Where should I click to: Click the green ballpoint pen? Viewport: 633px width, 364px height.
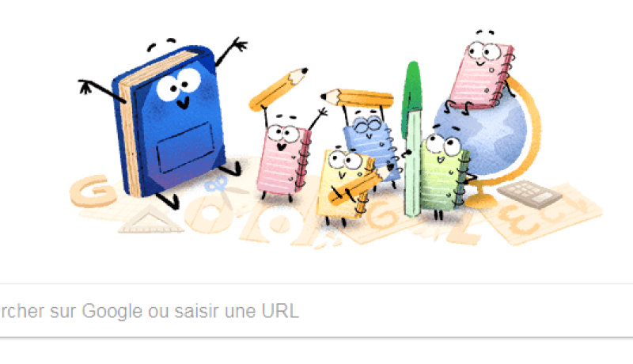(x=412, y=139)
